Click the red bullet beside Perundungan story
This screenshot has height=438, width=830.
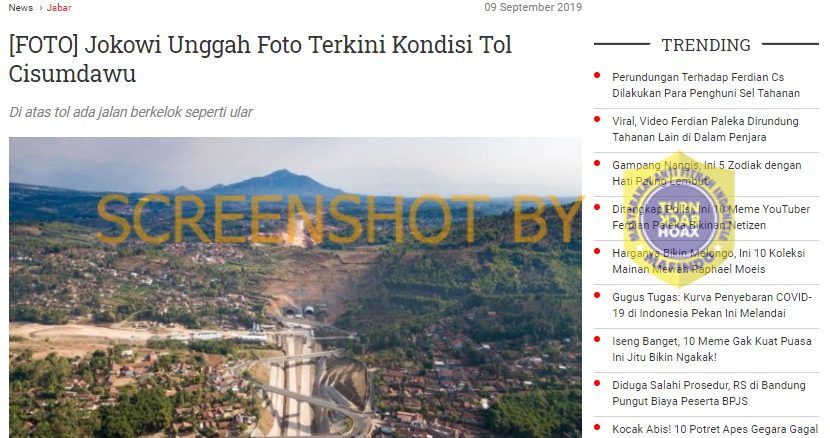[597, 75]
